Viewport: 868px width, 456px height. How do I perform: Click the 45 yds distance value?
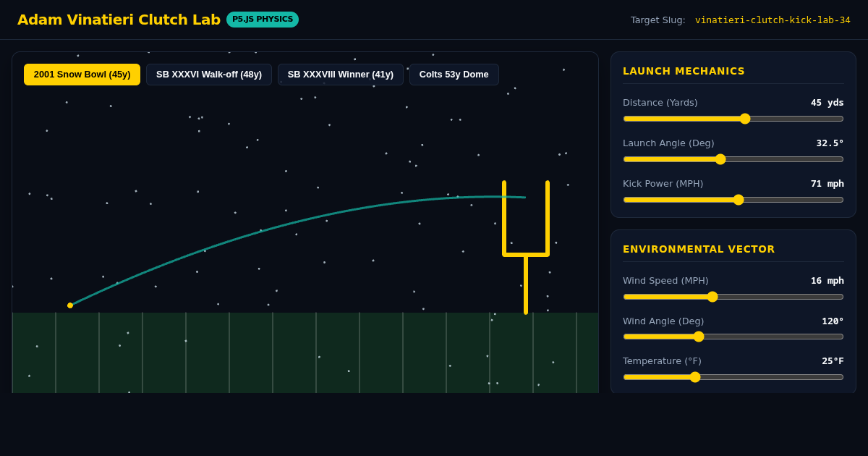coord(827,103)
